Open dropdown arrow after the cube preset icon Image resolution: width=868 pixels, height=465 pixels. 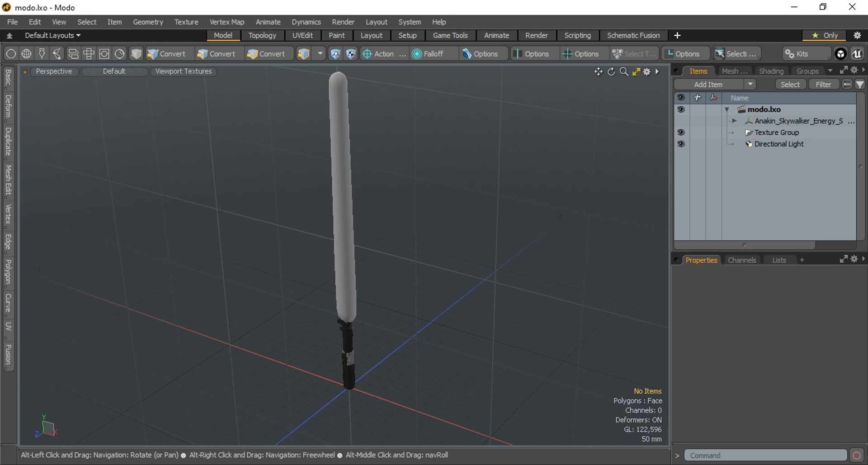320,54
